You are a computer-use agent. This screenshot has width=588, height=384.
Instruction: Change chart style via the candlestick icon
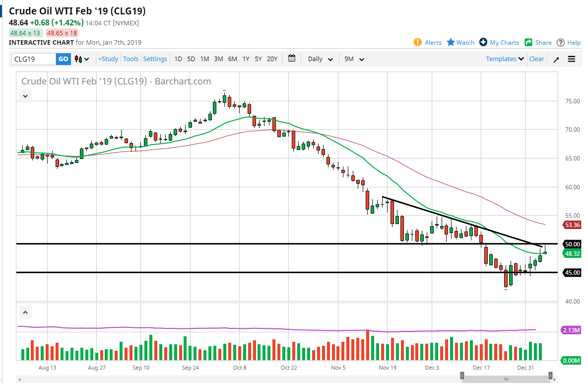tap(79, 59)
